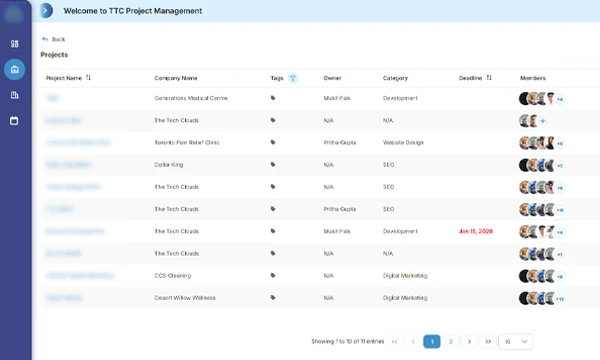Click tag icon for Desert Willow Wellness row
The height and width of the screenshot is (360, 600).
(273, 298)
